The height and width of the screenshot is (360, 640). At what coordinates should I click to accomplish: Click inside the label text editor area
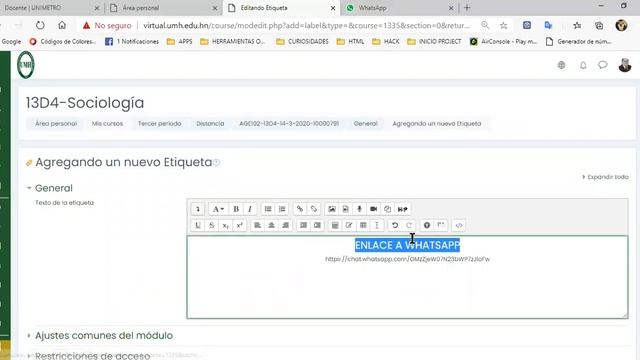click(x=407, y=277)
